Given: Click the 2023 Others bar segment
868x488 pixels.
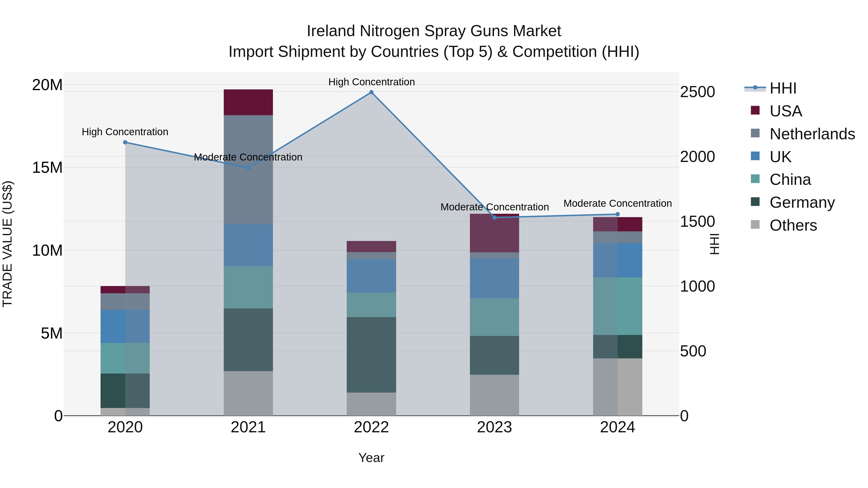Looking at the screenshot, I should 495,395.
